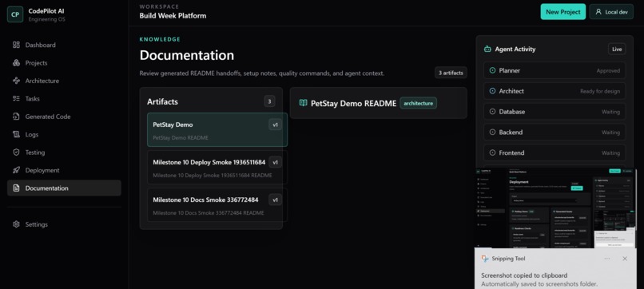
Task: Click v1 badge on PetStay Demo
Action: click(275, 125)
